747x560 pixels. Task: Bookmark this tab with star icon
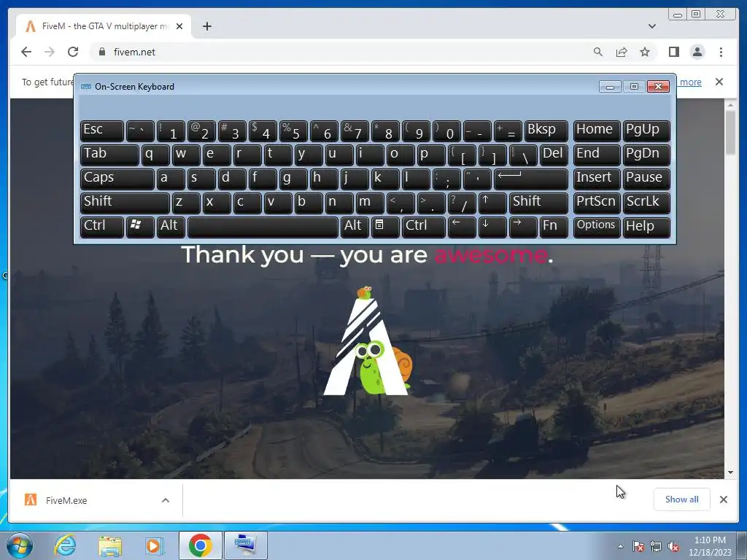pyautogui.click(x=645, y=52)
